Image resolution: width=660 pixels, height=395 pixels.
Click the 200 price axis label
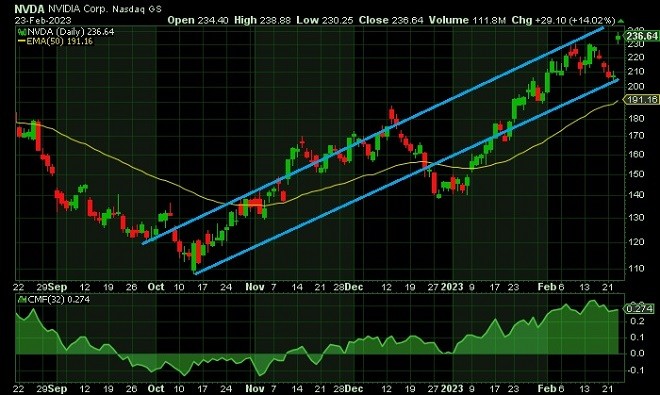(636, 86)
